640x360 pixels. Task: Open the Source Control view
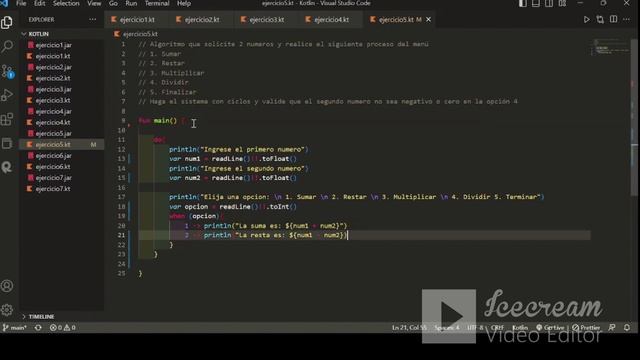pyautogui.click(x=7, y=71)
